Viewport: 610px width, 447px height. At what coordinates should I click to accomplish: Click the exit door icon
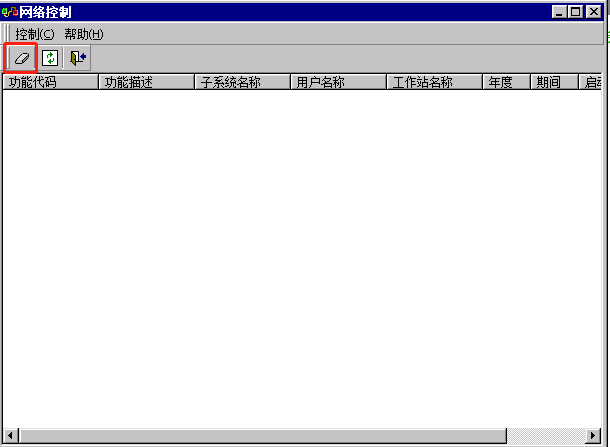click(x=77, y=58)
